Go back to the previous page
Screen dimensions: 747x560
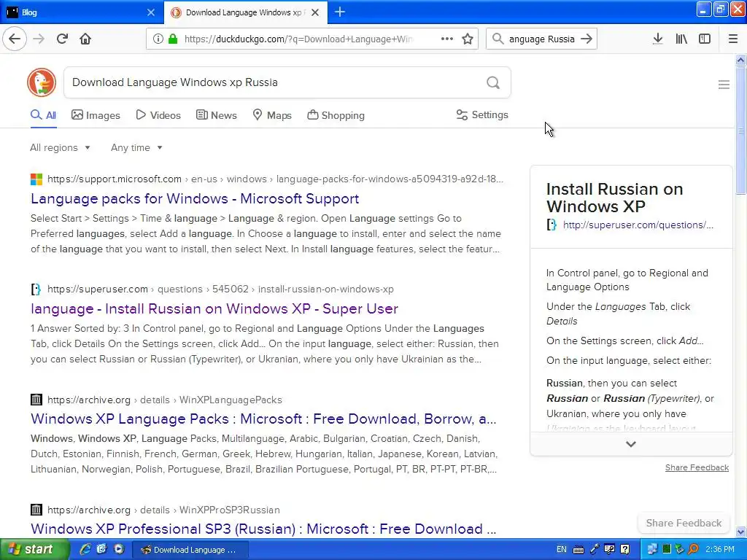coord(15,39)
